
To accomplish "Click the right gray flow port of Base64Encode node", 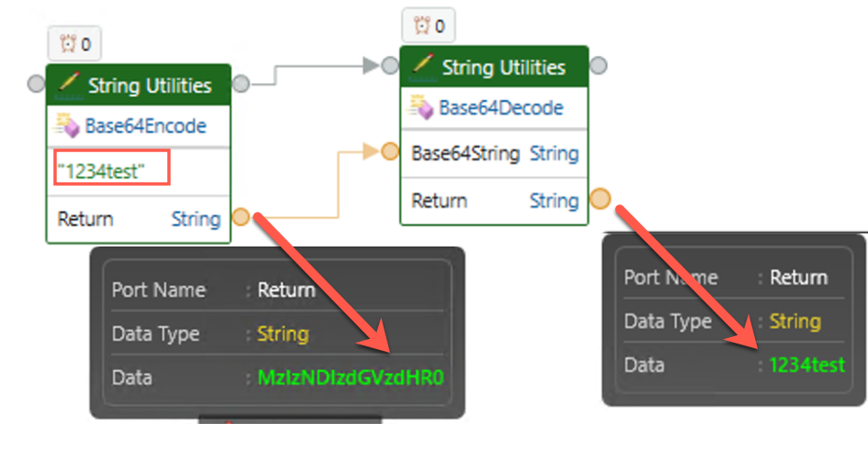I will [241, 84].
